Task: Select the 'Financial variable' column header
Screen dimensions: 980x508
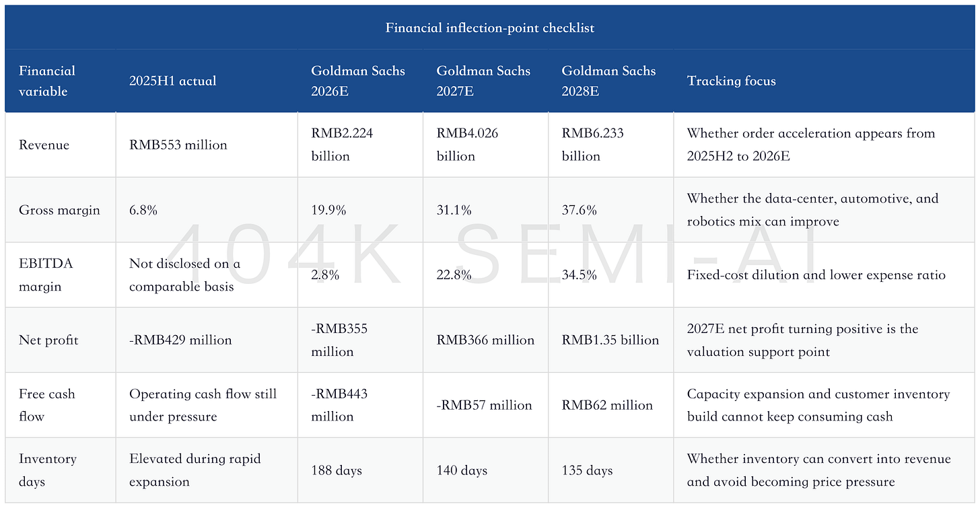Action: coord(47,81)
